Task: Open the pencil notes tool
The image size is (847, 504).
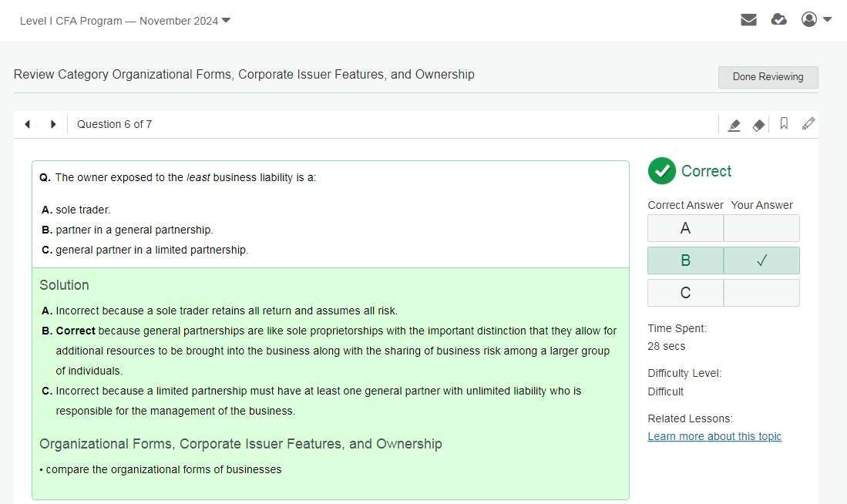Action: coord(808,124)
